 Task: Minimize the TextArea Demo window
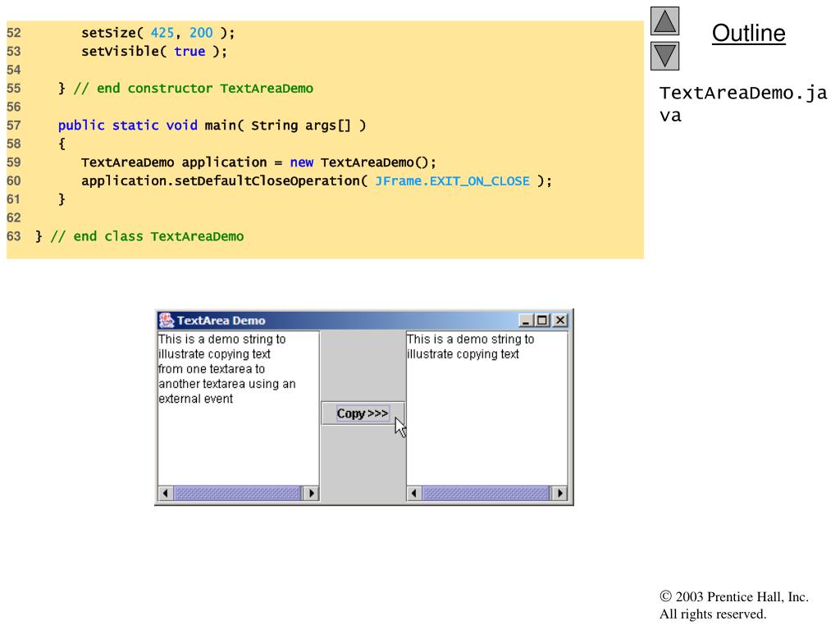[526, 321]
